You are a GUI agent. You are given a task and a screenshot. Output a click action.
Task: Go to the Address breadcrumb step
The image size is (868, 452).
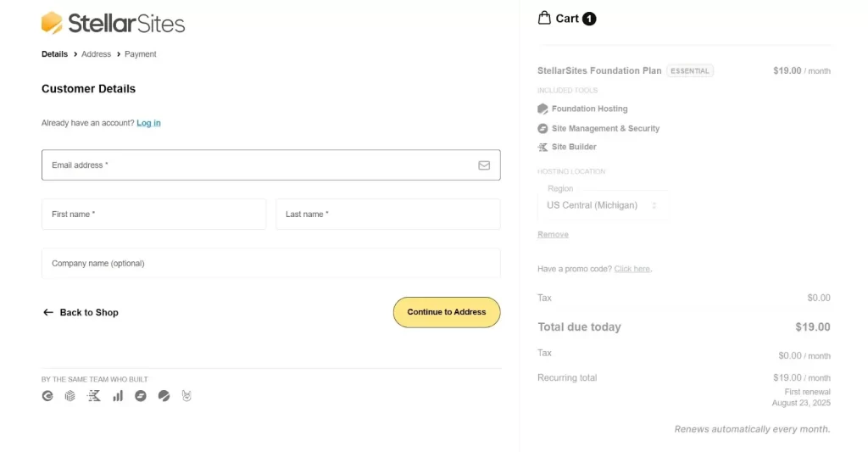click(x=96, y=54)
